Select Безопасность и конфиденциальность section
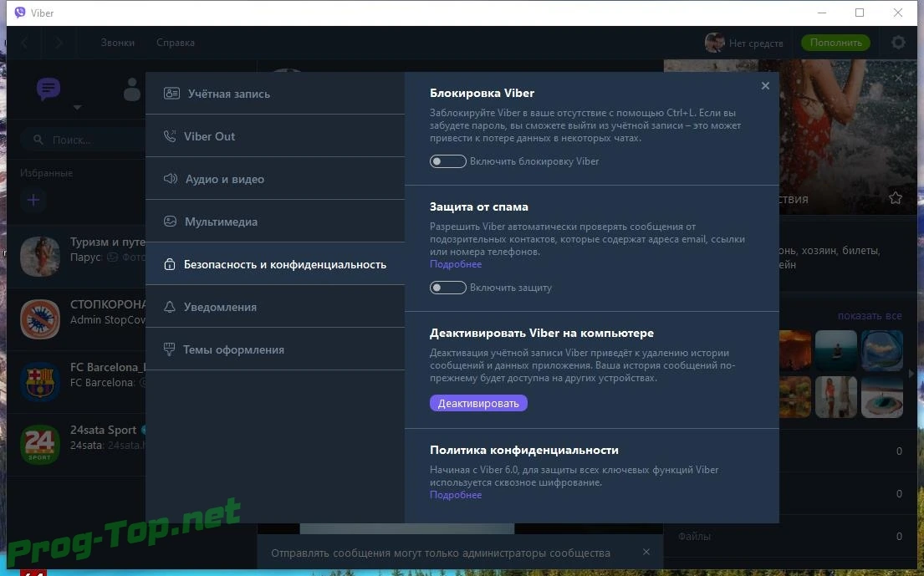This screenshot has width=924, height=576. (275, 264)
